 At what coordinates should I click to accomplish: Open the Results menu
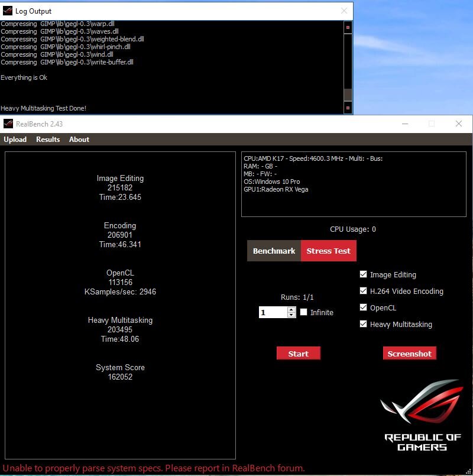point(48,140)
